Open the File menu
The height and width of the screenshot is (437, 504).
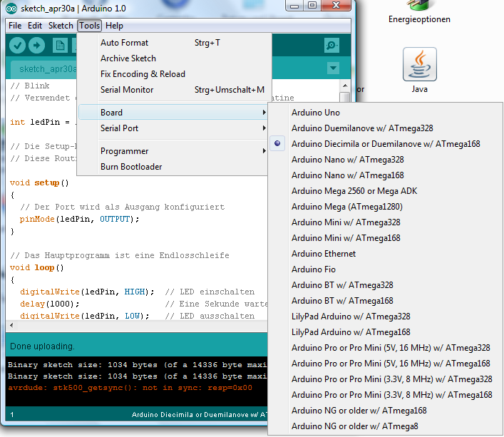click(x=15, y=26)
